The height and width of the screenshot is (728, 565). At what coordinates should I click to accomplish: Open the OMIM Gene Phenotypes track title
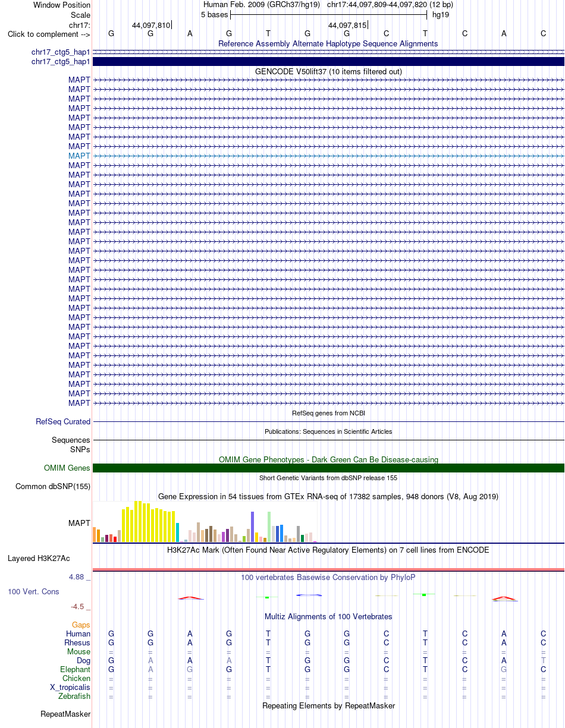click(x=328, y=459)
